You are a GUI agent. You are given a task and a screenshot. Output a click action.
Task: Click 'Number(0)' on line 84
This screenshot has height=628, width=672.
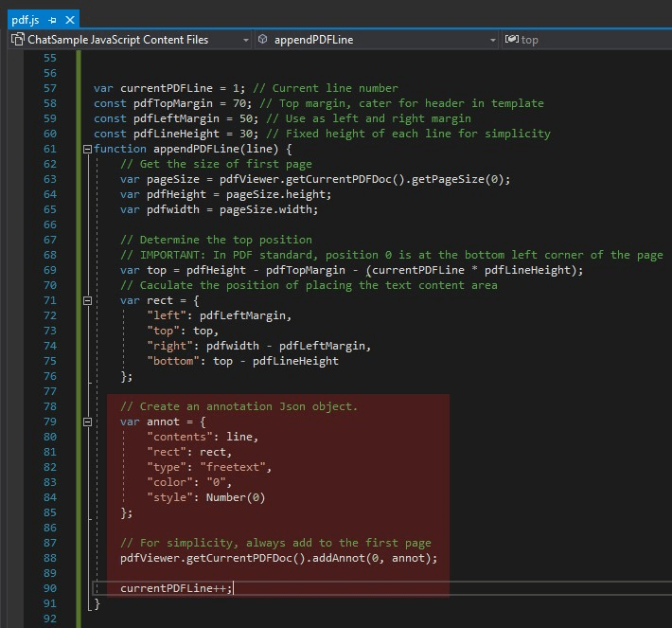(x=236, y=497)
